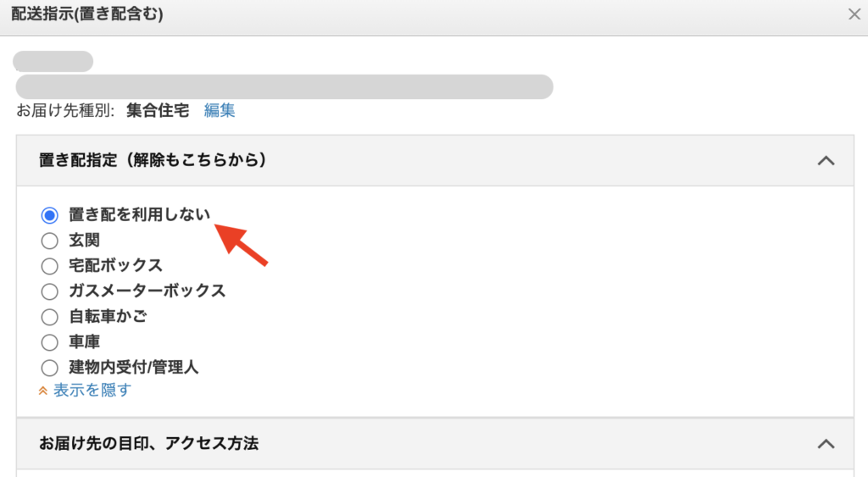This screenshot has height=477, width=868.
Task: Click the short grey redacted name bar
Action: coord(53,61)
